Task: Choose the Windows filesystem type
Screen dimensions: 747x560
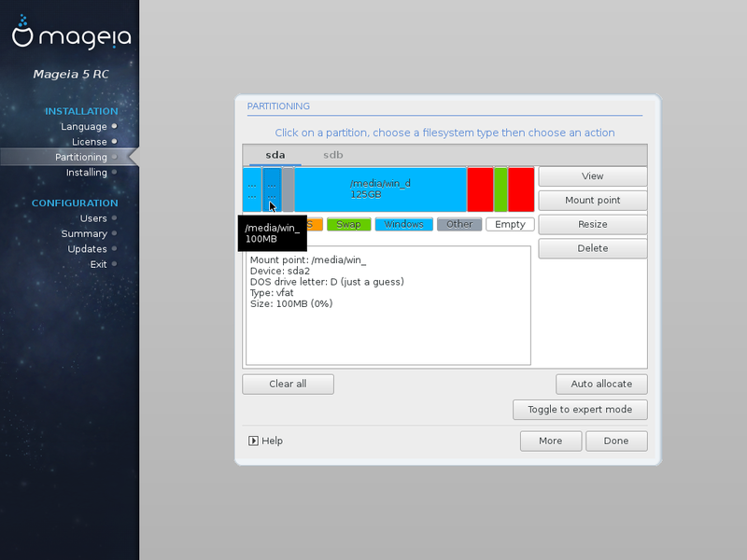Action: point(404,224)
